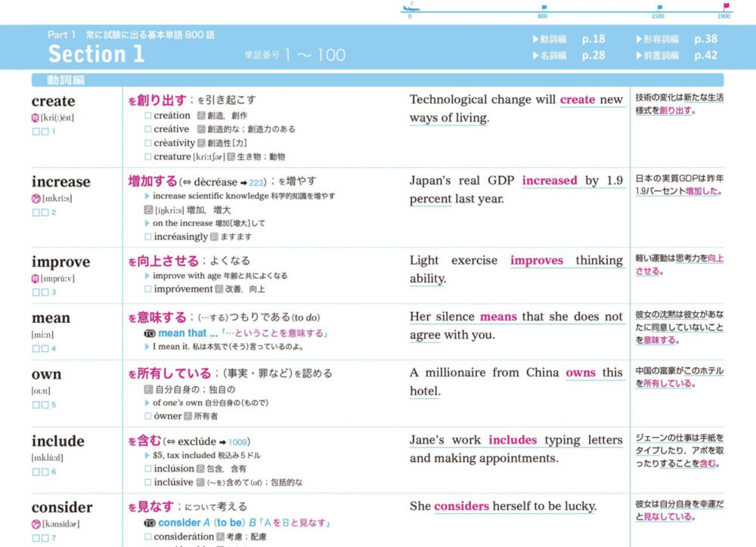This screenshot has width=756, height=547.
Task: Click the accent icon beside [inkrí:s]
Action: coord(36,198)
